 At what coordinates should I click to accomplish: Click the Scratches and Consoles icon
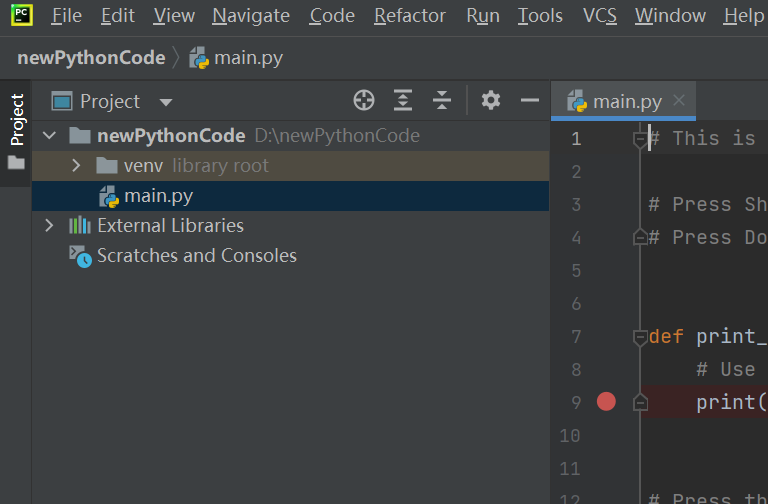point(80,256)
